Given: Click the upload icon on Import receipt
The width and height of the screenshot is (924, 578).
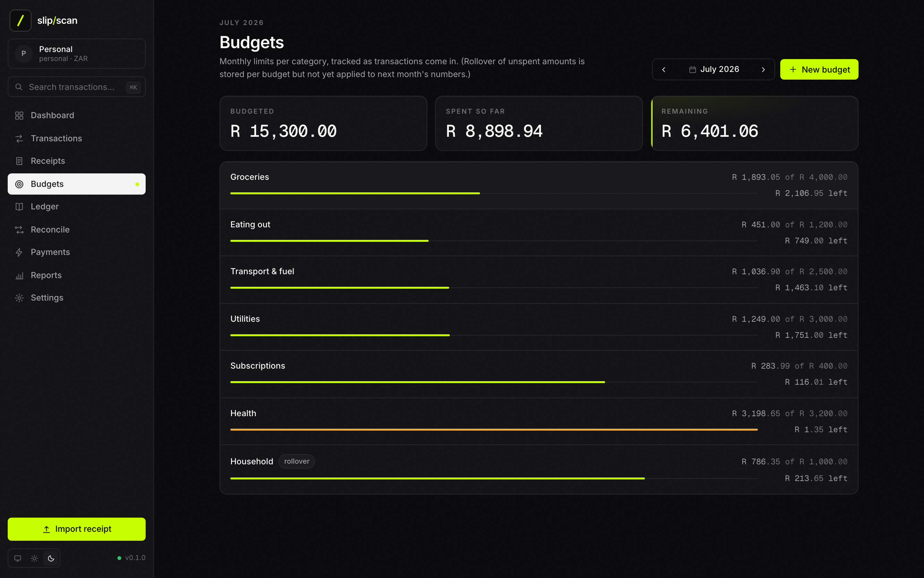Looking at the screenshot, I should point(46,530).
